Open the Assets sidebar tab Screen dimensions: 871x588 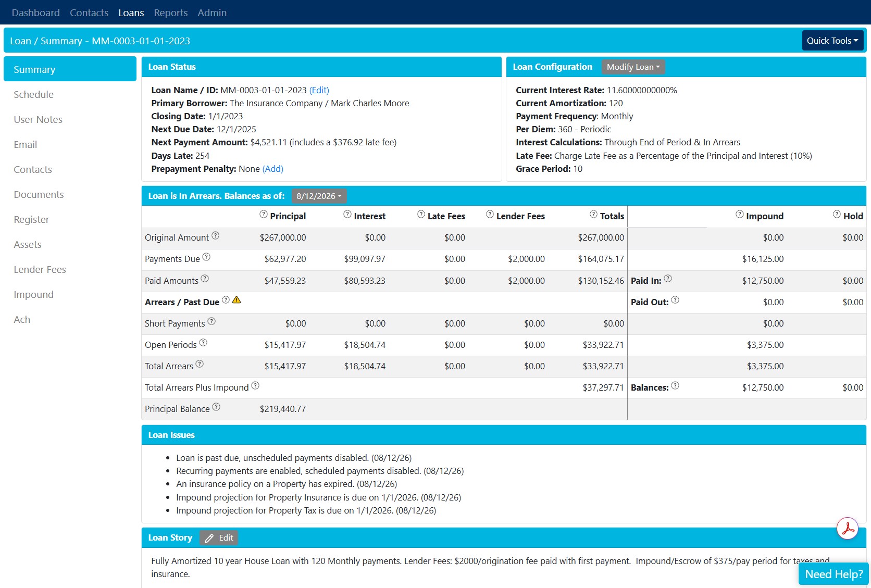[70, 244]
